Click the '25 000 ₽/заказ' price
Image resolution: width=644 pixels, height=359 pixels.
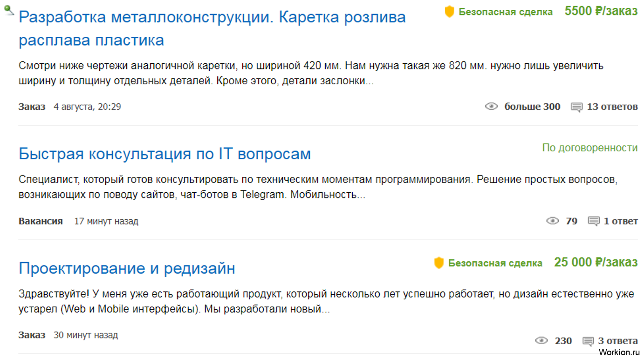point(596,263)
